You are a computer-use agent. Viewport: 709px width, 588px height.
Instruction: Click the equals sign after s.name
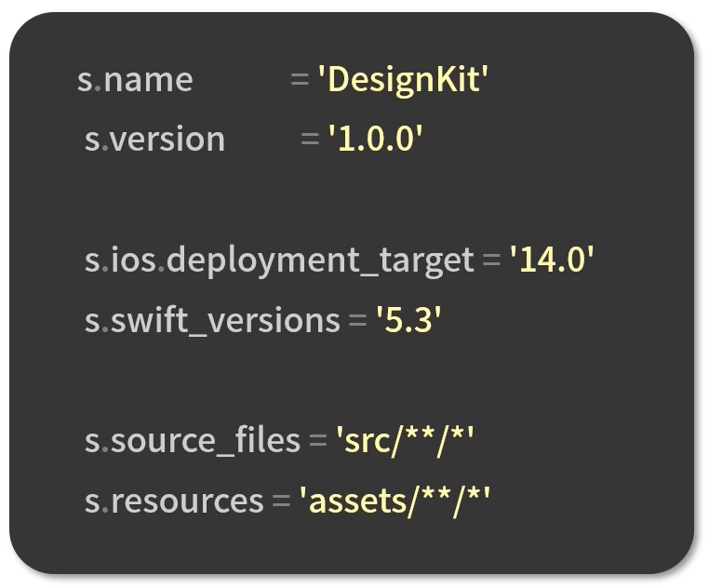300,80
